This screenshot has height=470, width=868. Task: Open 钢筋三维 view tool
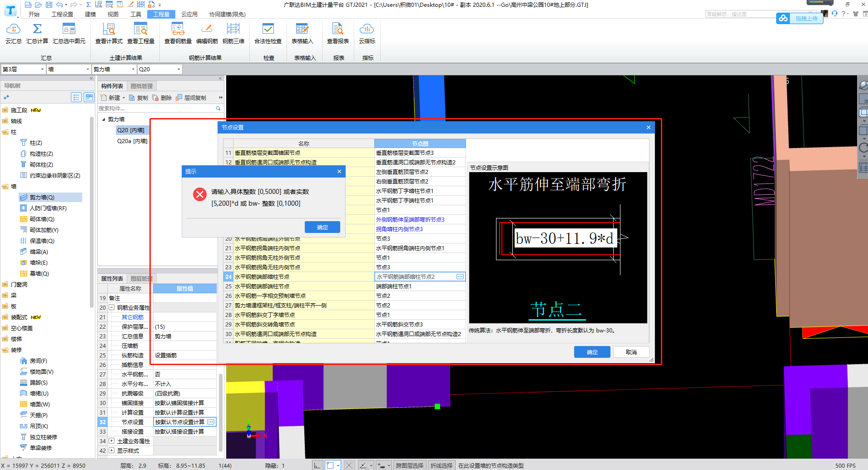click(x=233, y=34)
